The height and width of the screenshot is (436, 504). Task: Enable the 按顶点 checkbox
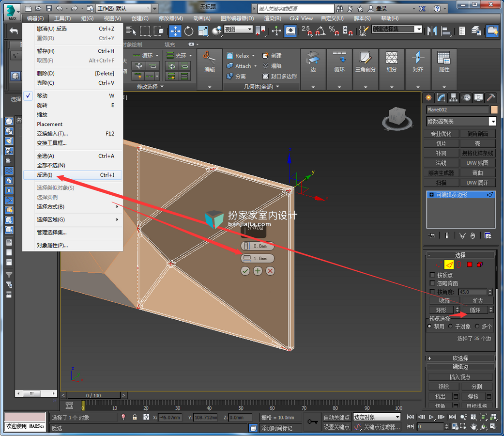pyautogui.click(x=432, y=275)
